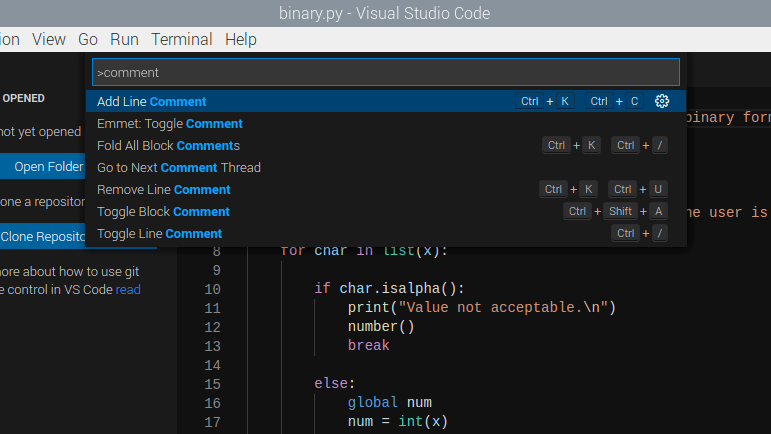The image size is (771, 434).
Task: Click the command palette search input
Action: coord(386,72)
